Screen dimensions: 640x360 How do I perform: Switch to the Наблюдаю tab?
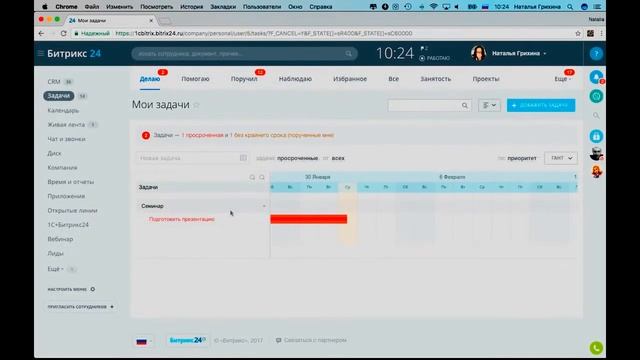point(295,79)
